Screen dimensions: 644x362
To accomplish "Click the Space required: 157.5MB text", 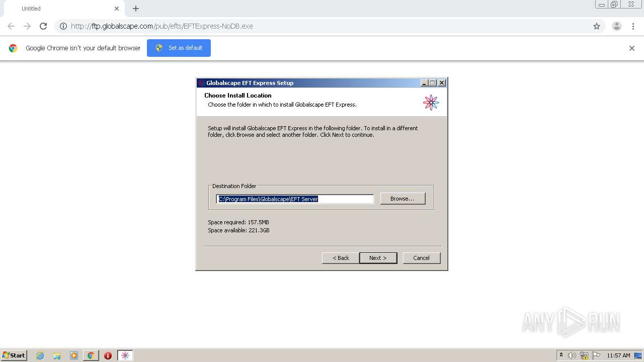I will pyautogui.click(x=238, y=222).
